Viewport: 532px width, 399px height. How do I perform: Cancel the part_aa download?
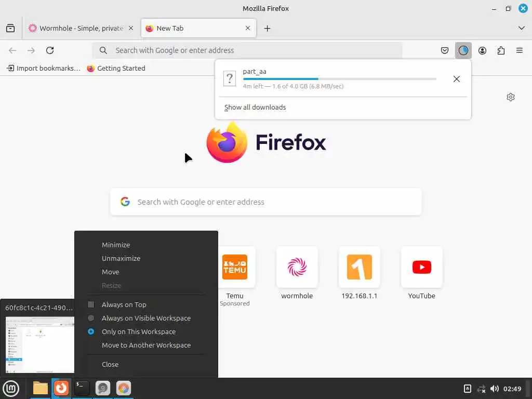pyautogui.click(x=457, y=79)
